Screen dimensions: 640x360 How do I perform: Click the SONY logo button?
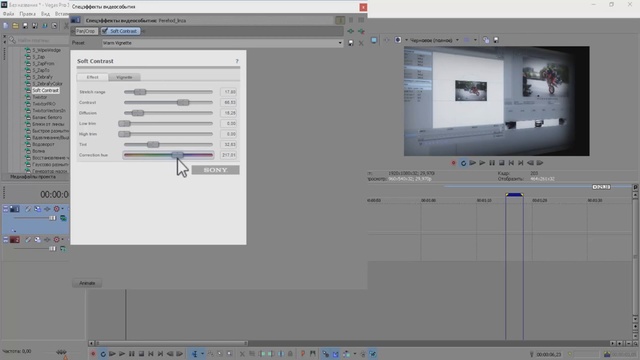(x=216, y=170)
